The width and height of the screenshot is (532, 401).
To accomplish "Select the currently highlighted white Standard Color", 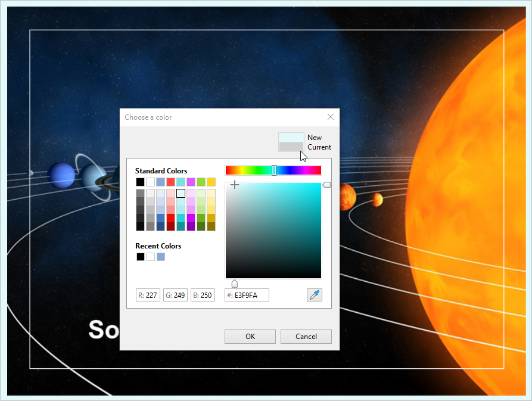I will click(181, 192).
